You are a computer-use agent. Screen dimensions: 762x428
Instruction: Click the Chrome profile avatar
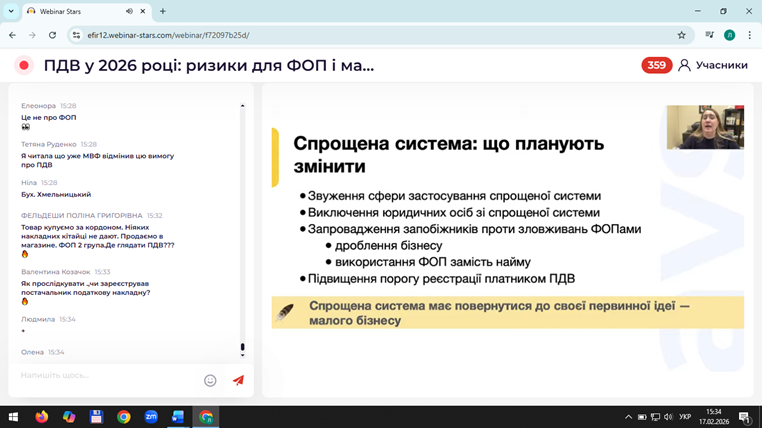(729, 35)
